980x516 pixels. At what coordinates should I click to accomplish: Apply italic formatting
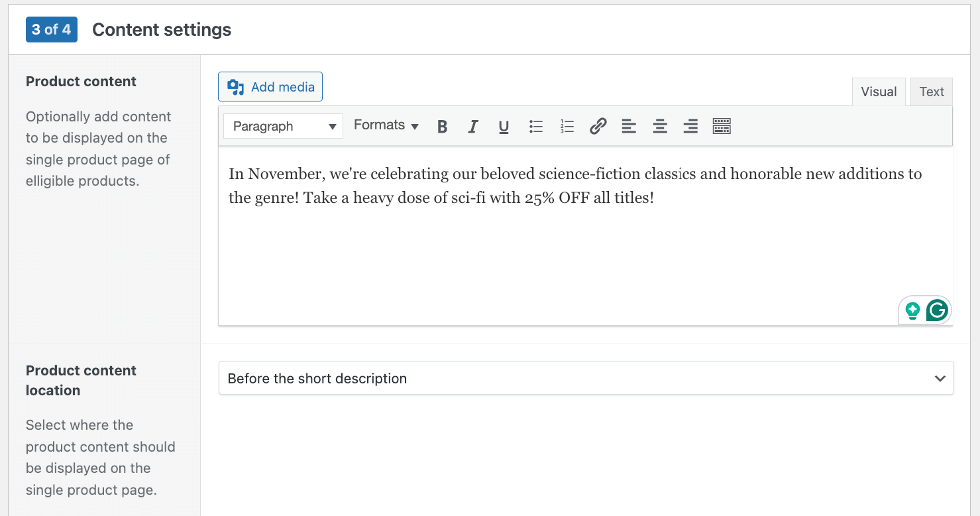pyautogui.click(x=473, y=125)
